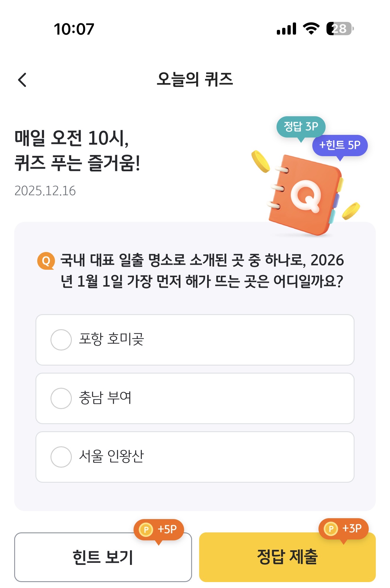Open the 힌트 보기 hint button
This screenshot has height=588, width=390.
(x=103, y=557)
